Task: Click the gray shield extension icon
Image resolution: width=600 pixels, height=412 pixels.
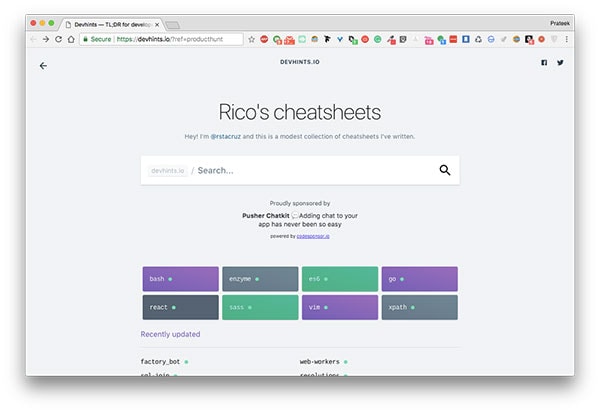Action: [x=553, y=39]
